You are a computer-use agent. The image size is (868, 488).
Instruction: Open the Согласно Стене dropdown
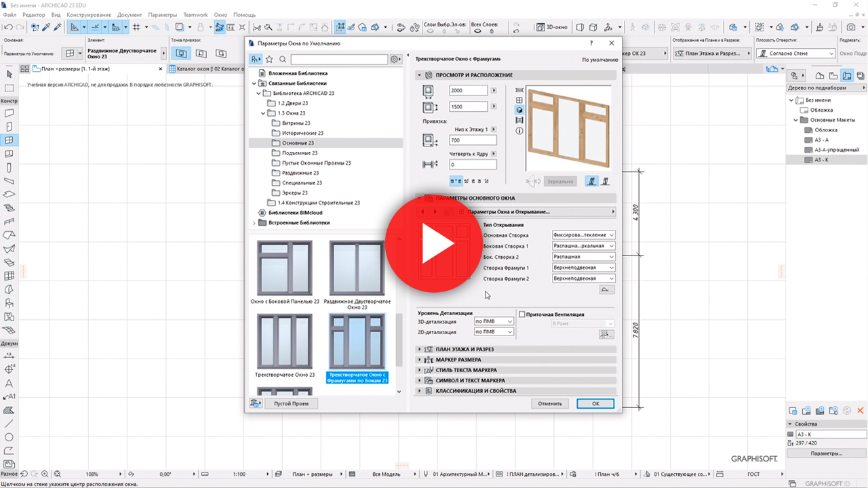click(795, 54)
